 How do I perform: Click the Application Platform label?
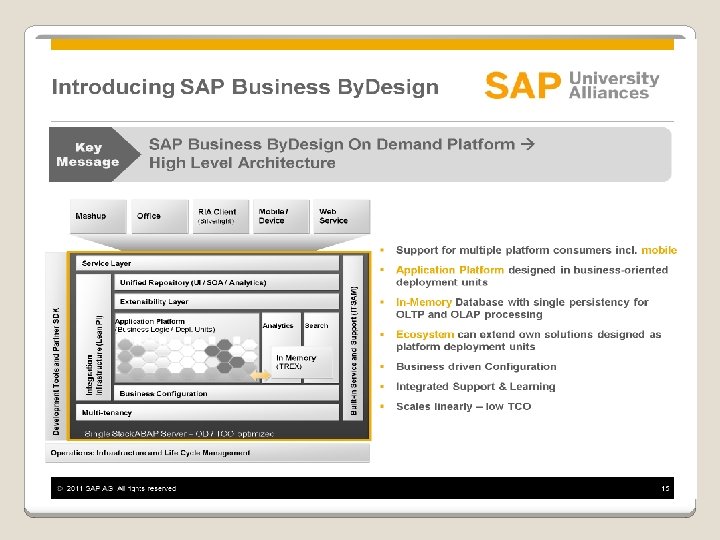pyautogui.click(x=150, y=321)
